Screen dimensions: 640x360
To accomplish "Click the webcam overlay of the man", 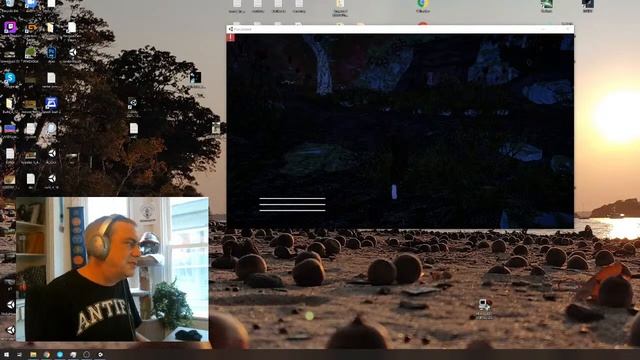I will [x=112, y=269].
